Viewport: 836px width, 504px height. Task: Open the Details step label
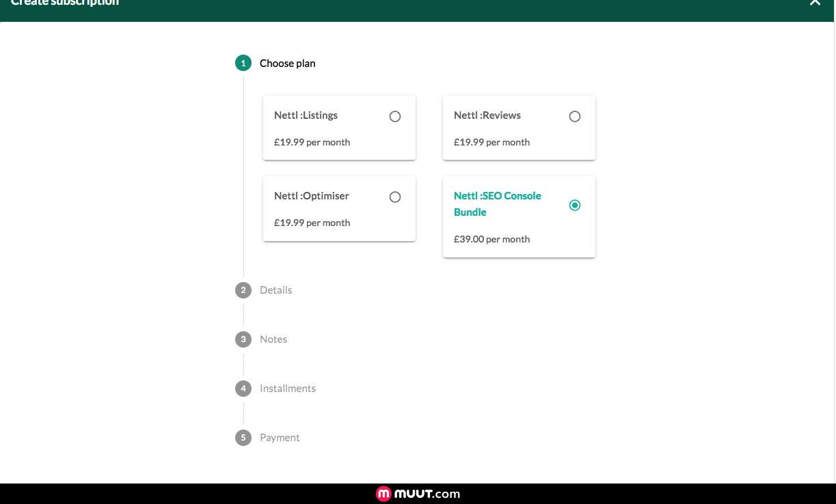click(x=275, y=290)
